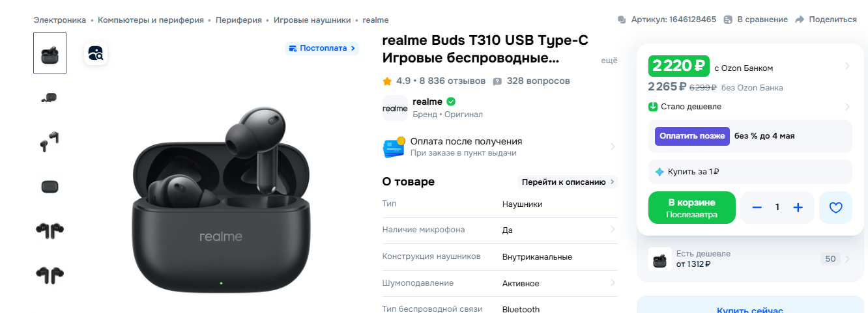Expand the Ozon Bank price chevron
Screen dimensions: 868x313
(x=846, y=66)
